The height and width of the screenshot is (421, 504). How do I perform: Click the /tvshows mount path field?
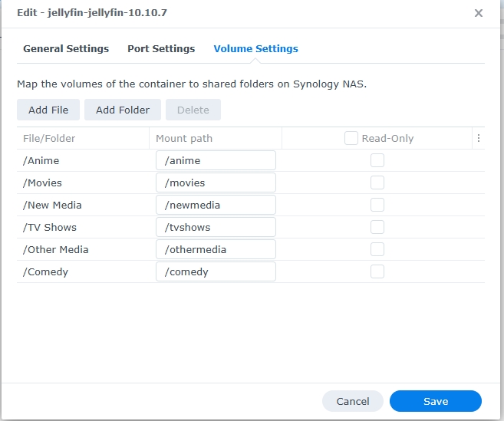(216, 227)
